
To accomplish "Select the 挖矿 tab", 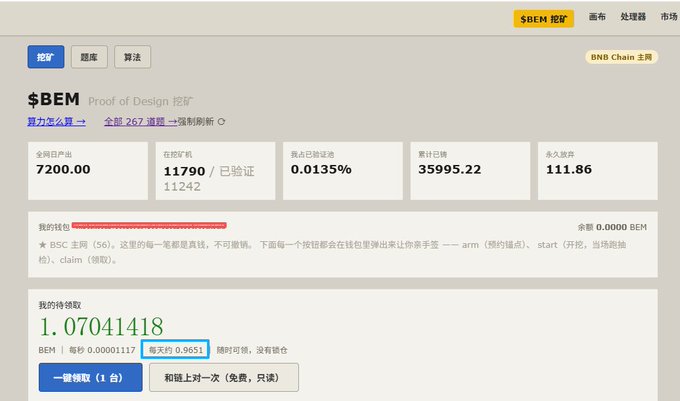I will [x=46, y=57].
